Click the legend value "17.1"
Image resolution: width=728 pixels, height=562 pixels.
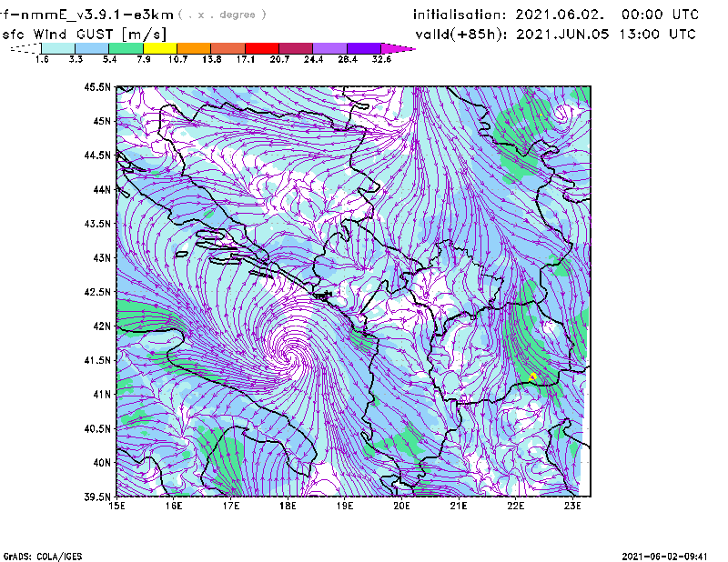[246, 59]
